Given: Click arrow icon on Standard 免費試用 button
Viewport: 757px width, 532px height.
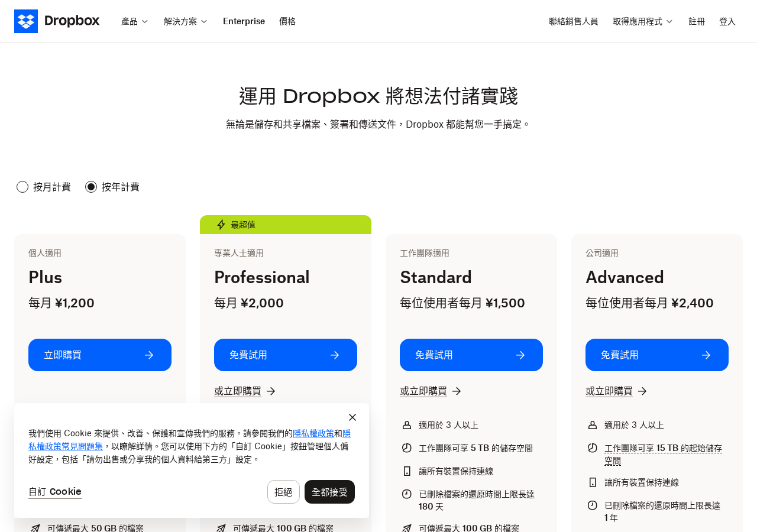Looking at the screenshot, I should point(520,355).
